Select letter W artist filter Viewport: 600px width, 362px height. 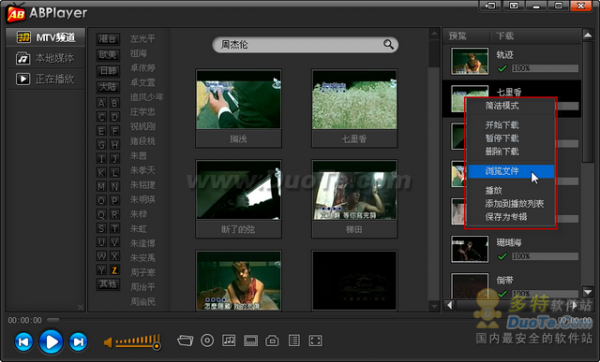pos(101,256)
